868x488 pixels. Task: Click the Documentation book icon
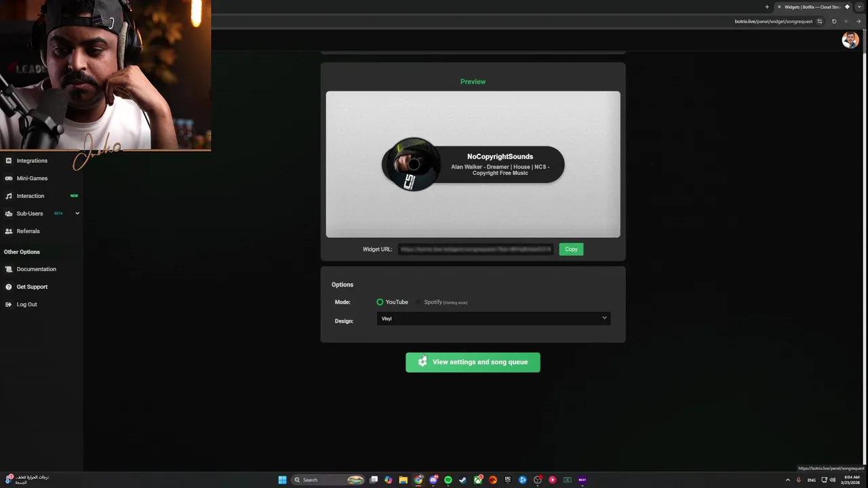coord(9,269)
